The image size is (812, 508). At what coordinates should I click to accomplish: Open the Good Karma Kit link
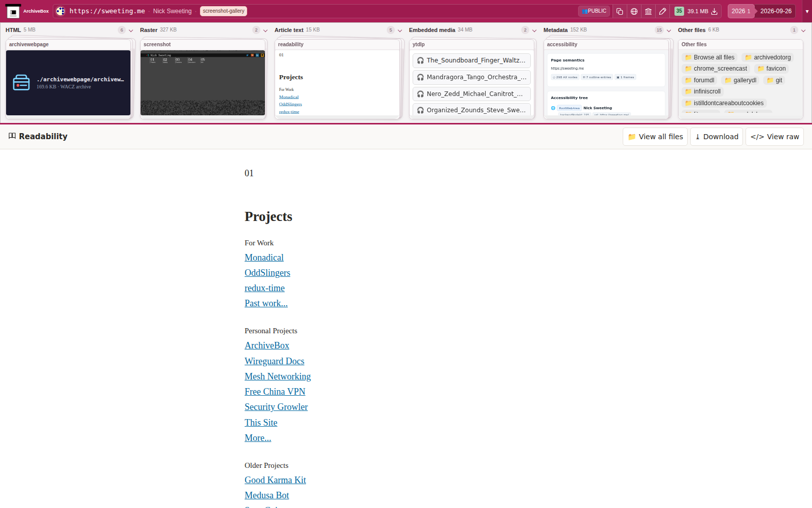pyautogui.click(x=275, y=480)
